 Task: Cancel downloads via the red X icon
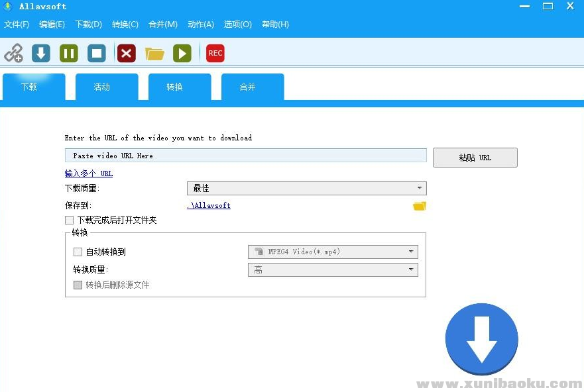(x=126, y=53)
